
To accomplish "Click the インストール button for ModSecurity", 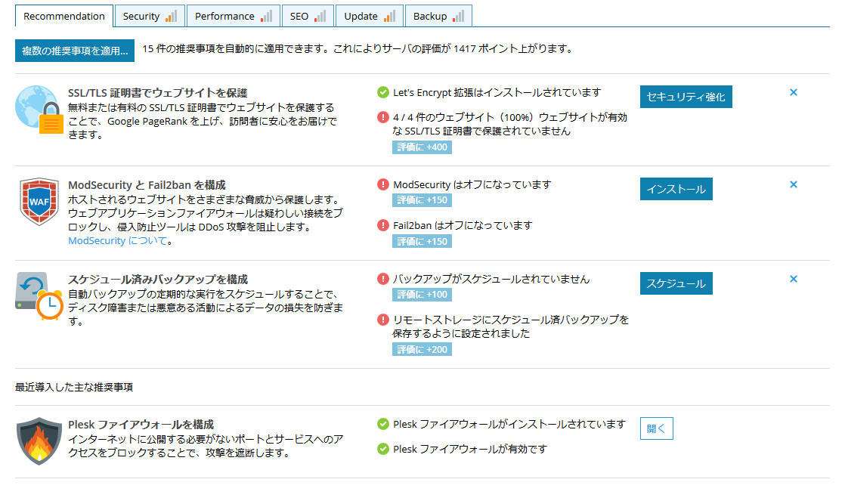I will tap(676, 189).
